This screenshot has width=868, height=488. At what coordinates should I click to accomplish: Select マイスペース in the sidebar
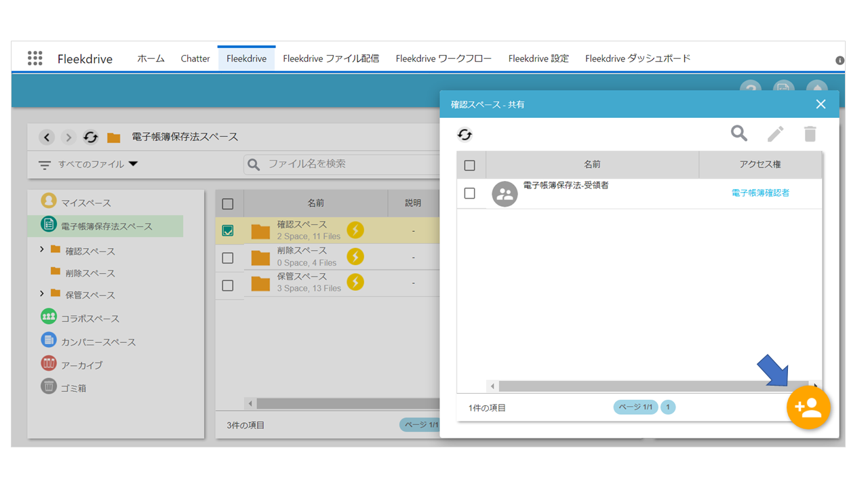pos(86,203)
